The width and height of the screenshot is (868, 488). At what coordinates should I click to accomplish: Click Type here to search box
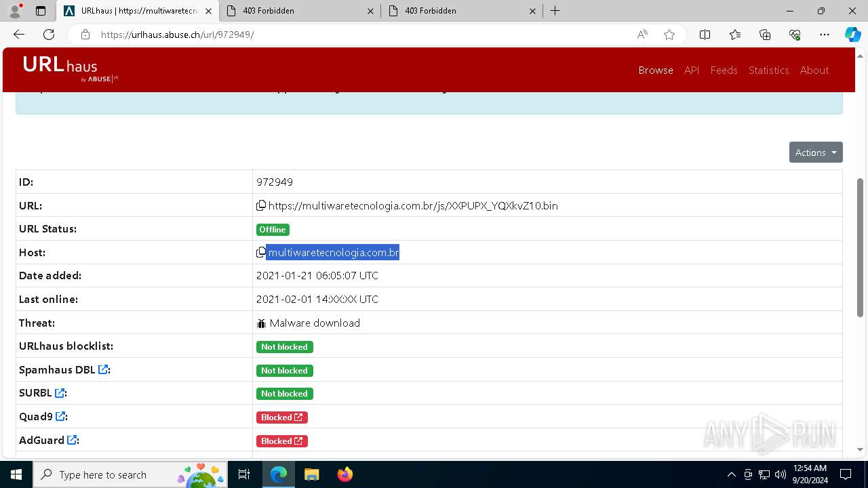[130, 474]
